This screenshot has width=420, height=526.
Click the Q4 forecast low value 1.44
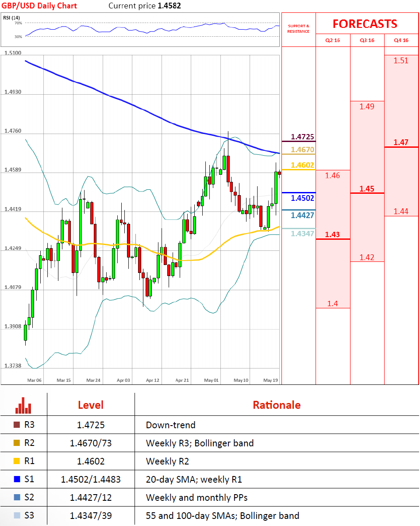(401, 211)
